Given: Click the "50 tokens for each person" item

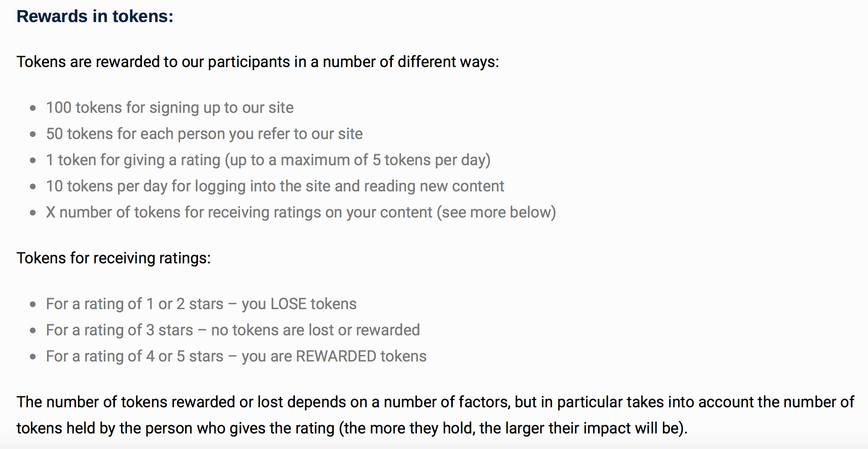Looking at the screenshot, I should point(204,134).
